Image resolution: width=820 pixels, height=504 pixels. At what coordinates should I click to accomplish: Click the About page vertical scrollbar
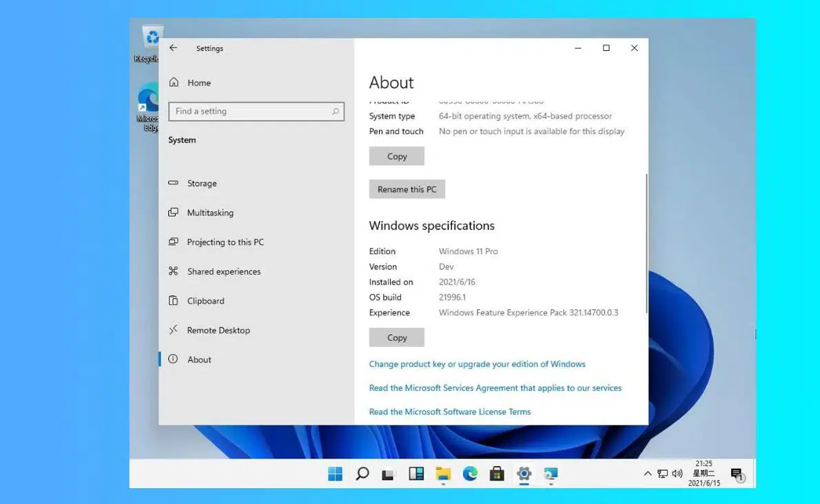(x=646, y=243)
